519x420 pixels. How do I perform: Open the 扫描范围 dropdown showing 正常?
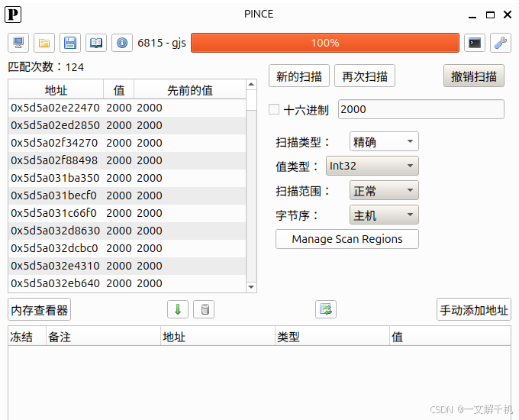coord(384,190)
